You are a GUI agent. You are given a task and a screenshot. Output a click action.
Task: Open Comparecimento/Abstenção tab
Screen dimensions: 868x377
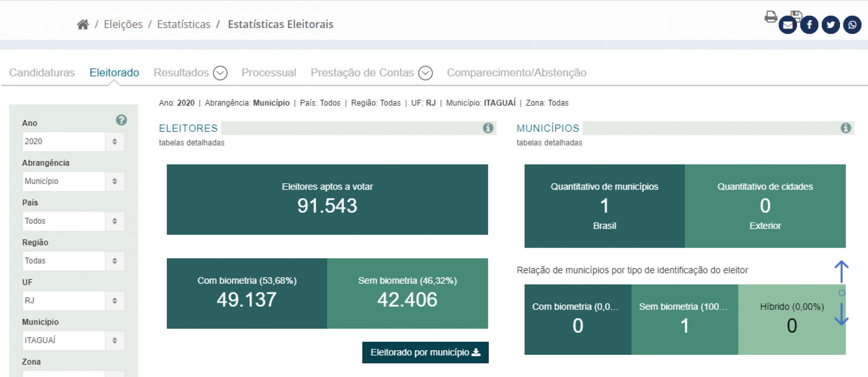[517, 73]
